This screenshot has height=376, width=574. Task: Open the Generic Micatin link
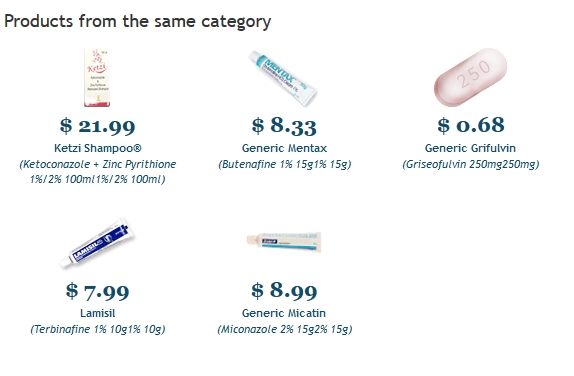click(284, 313)
